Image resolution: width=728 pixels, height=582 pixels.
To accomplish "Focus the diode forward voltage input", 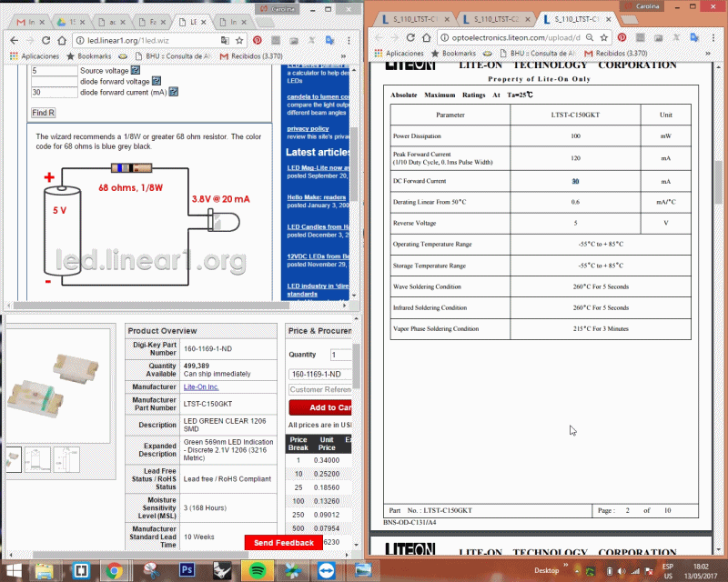I will click(54, 81).
